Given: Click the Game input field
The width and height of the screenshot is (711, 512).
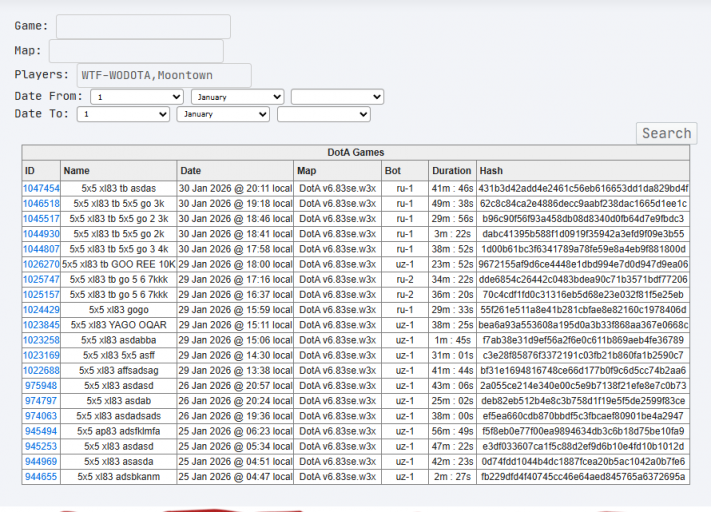Looking at the screenshot, I should (143, 26).
